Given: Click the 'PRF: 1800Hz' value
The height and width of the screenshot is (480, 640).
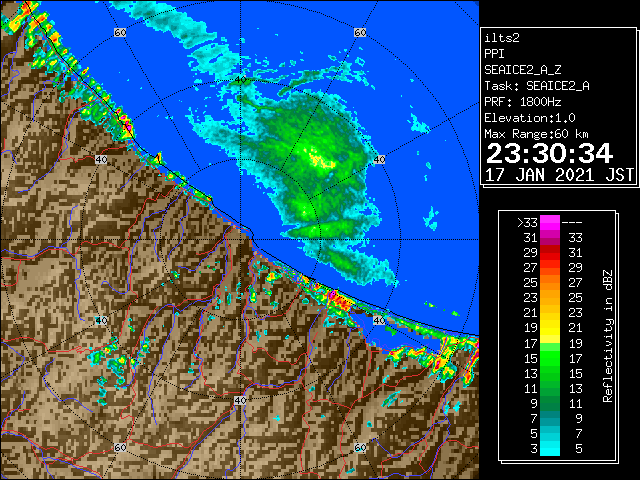Looking at the screenshot, I should tap(523, 102).
